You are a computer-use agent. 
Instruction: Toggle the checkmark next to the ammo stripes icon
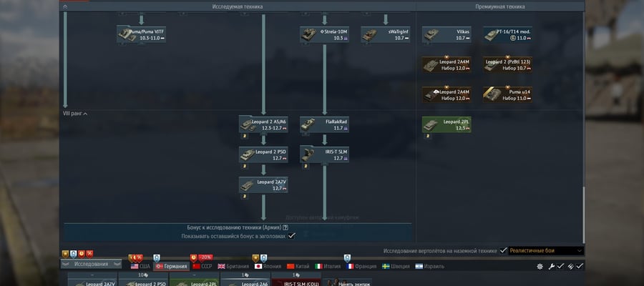click(x=580, y=266)
